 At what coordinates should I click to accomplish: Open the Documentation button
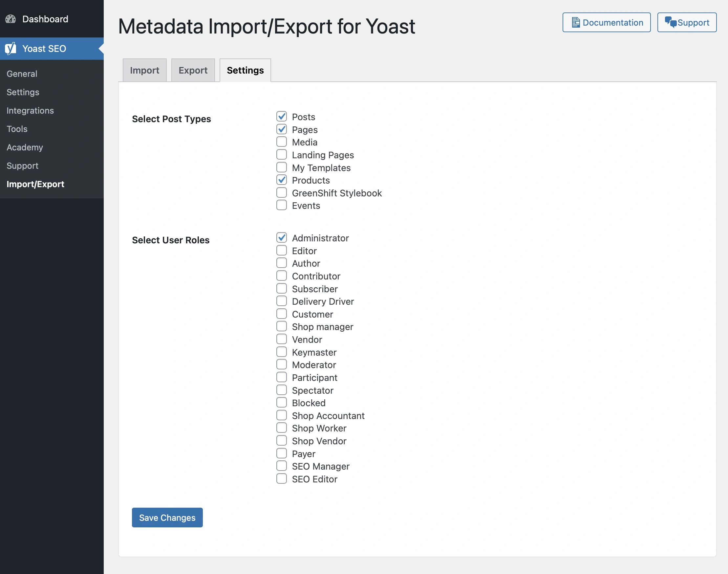[606, 22]
